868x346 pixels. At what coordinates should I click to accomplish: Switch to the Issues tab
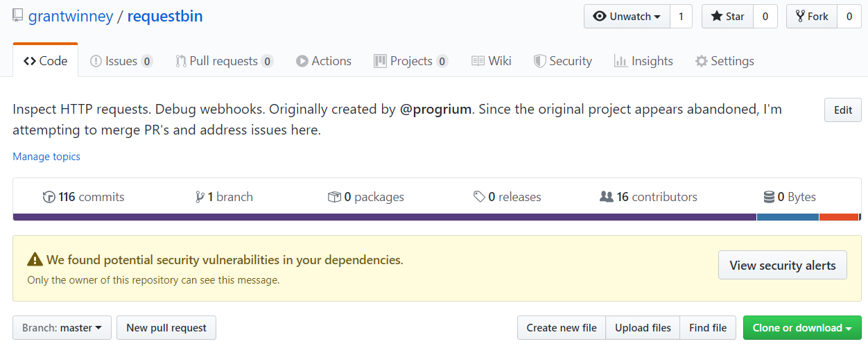pos(121,61)
